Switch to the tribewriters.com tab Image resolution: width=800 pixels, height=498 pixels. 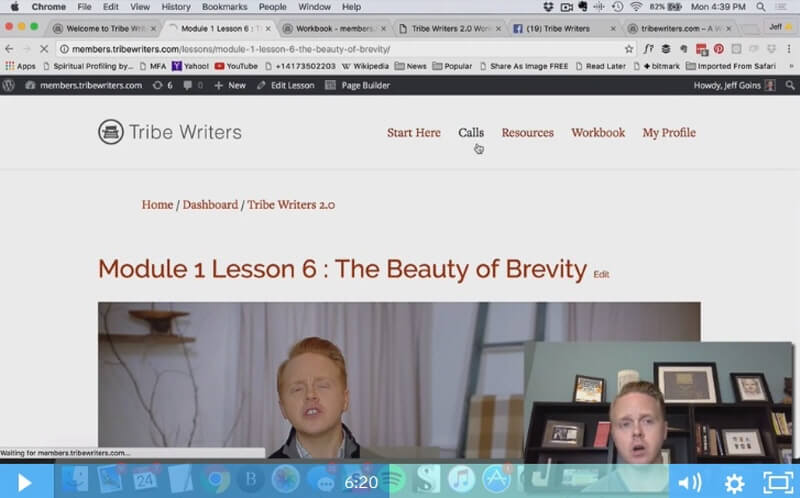[679, 29]
